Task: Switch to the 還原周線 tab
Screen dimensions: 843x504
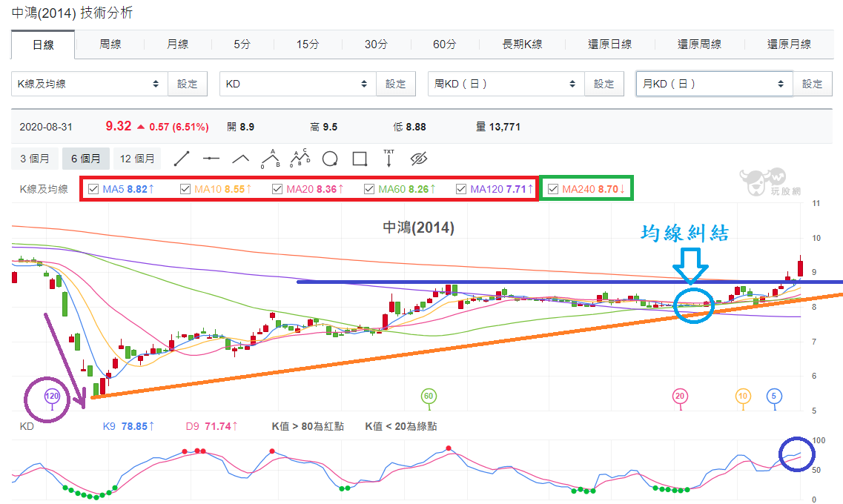Action: (699, 44)
